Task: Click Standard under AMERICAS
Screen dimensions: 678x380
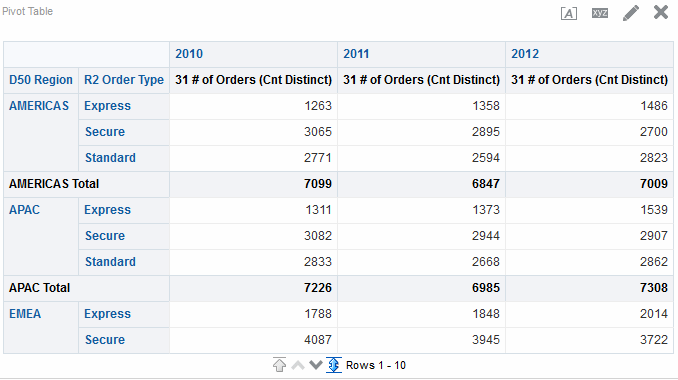Action: (x=110, y=158)
